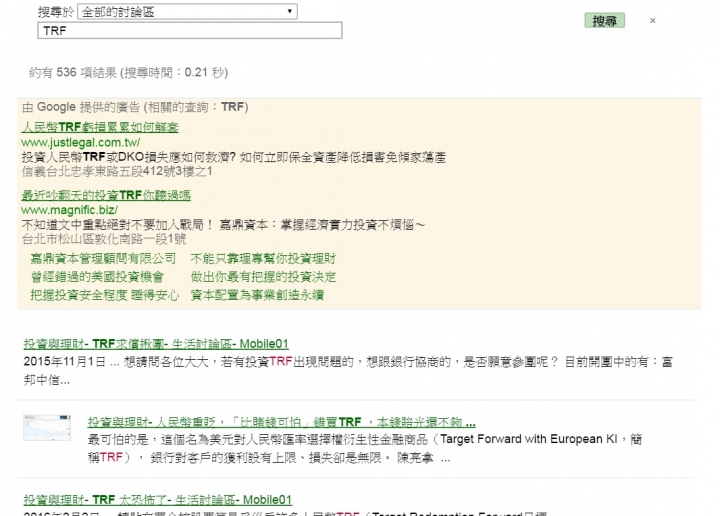Select snippet text 最可怕的是，這個名為美元對人民幣
The width and height of the screenshot is (720, 516).
click(365, 449)
